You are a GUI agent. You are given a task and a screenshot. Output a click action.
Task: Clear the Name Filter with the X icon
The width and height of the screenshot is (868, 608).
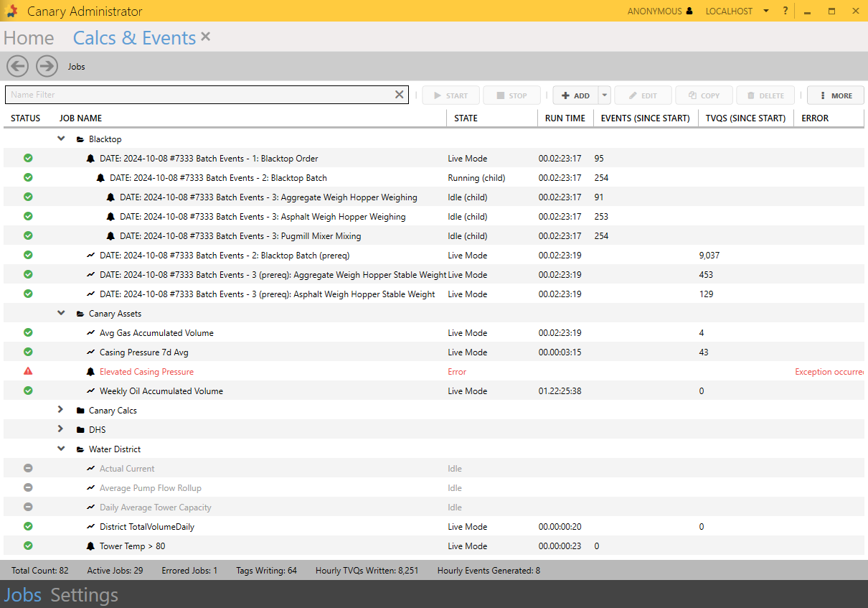(x=400, y=95)
